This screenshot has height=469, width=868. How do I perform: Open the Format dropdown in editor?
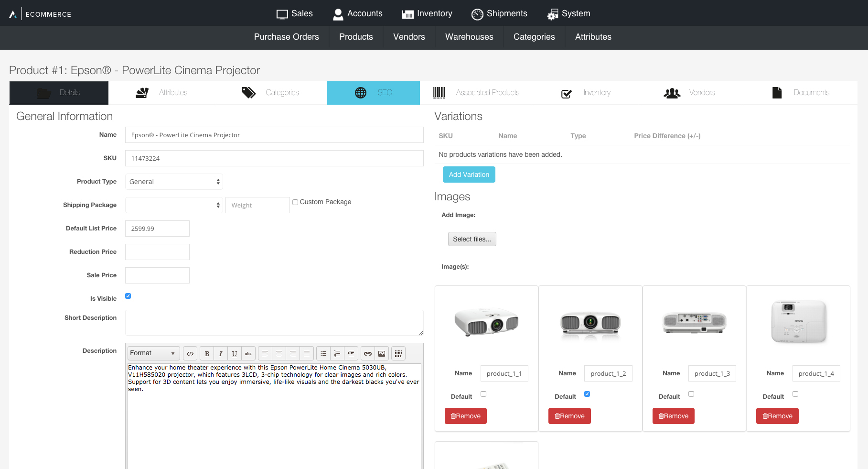point(154,353)
